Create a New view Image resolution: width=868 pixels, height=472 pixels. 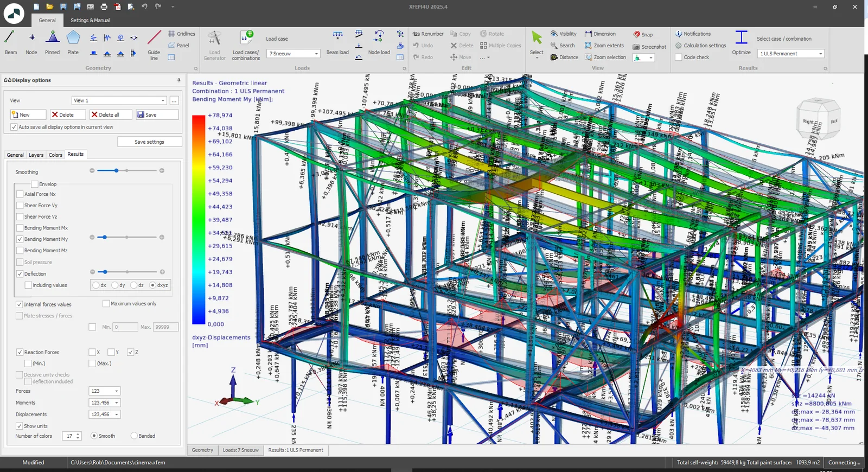(28, 115)
